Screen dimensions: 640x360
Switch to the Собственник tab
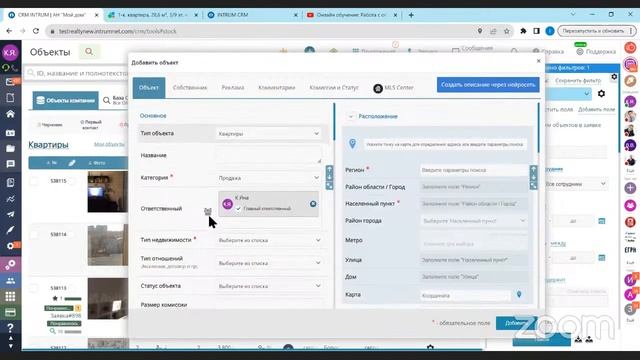[190, 88]
